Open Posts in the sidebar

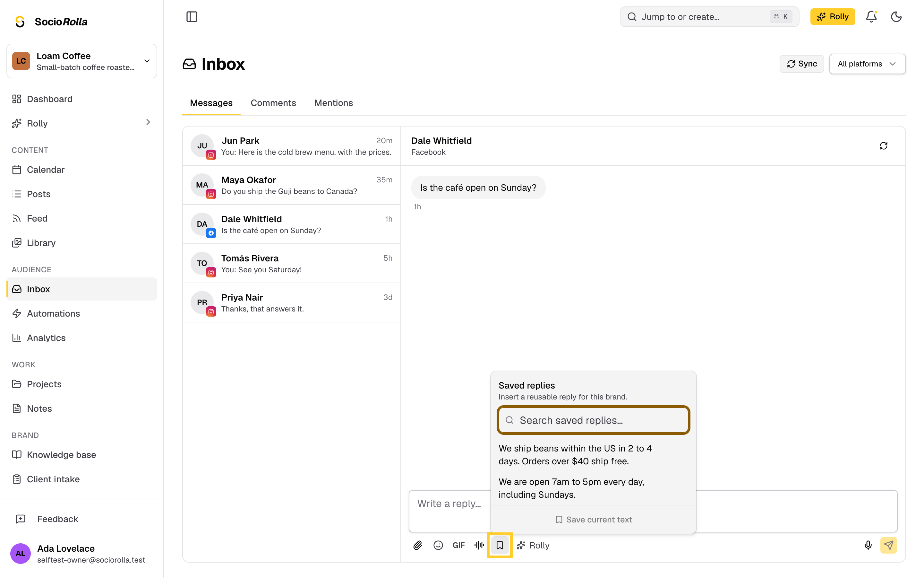click(x=82, y=194)
